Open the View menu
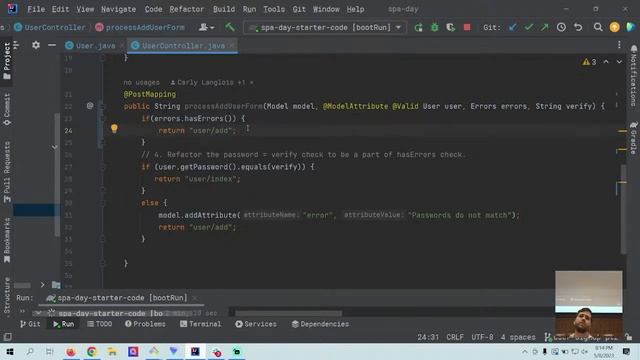The width and height of the screenshot is (640, 360). (85, 9)
